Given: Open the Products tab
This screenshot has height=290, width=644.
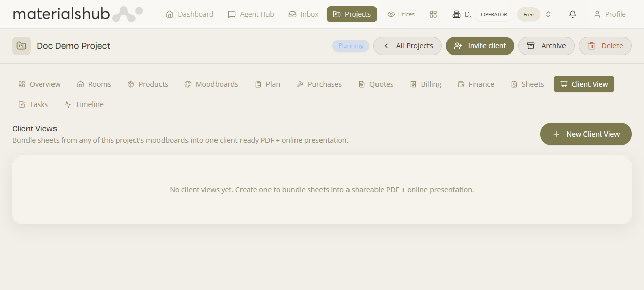Looking at the screenshot, I should tap(148, 84).
